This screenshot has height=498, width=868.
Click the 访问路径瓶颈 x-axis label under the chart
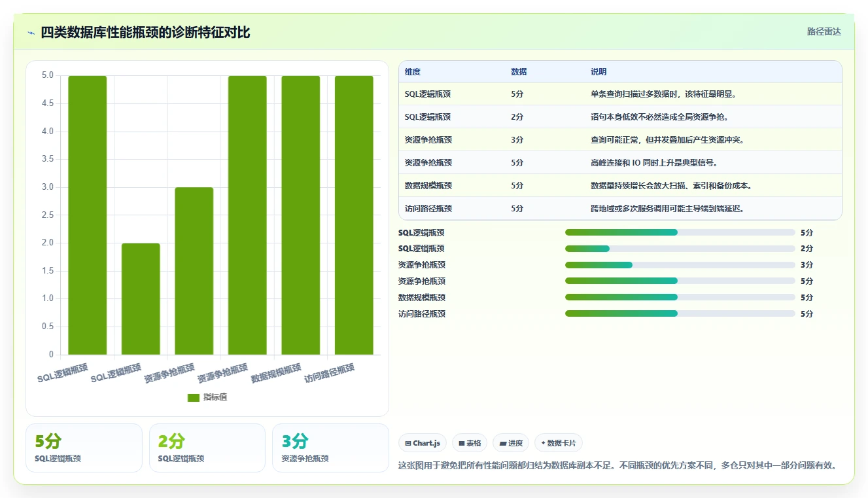[330, 373]
